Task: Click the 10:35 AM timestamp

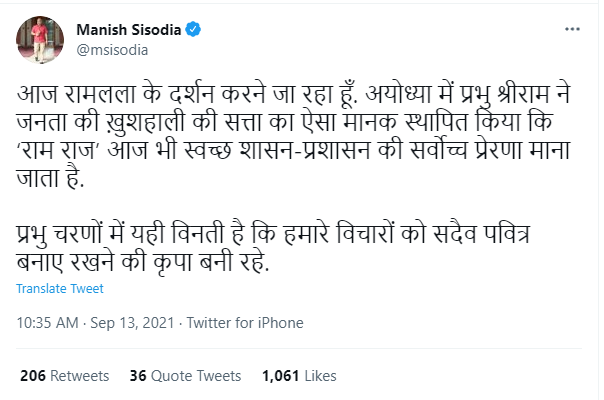Action: click(x=47, y=324)
